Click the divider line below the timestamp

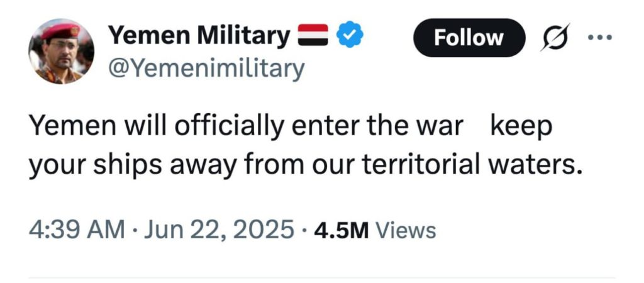click(x=322, y=277)
